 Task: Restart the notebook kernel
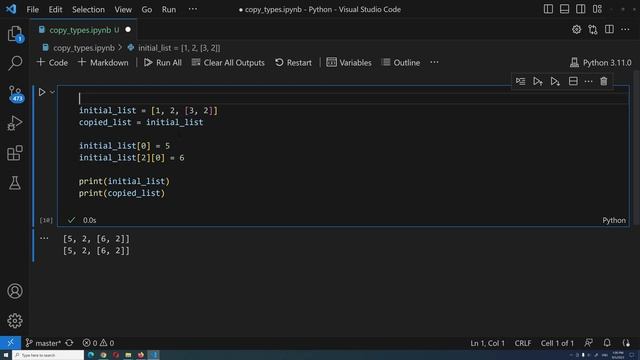[293, 62]
